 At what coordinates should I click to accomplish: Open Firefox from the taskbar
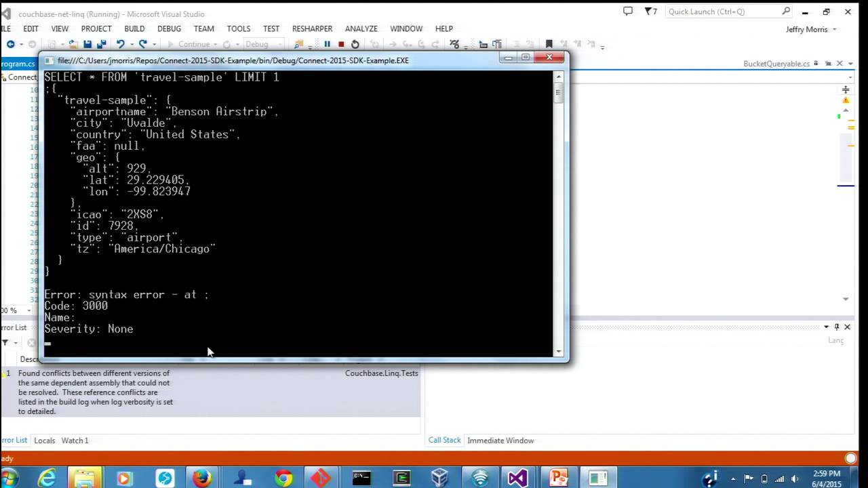point(201,479)
